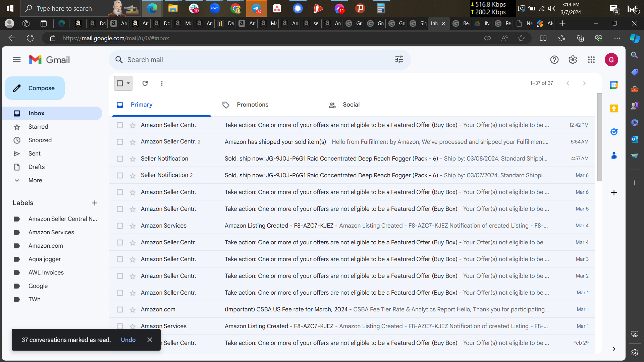
Task: Dismiss the marked-as-read notification
Action: (x=150, y=340)
